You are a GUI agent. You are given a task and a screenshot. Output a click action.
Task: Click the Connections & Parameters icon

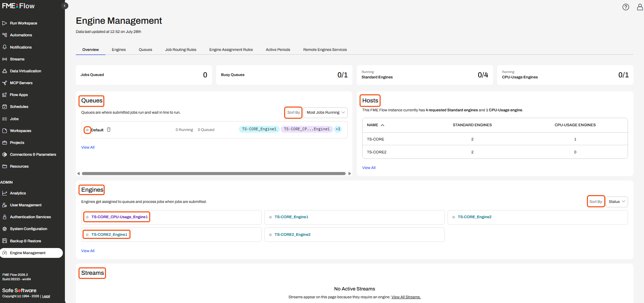click(5, 154)
